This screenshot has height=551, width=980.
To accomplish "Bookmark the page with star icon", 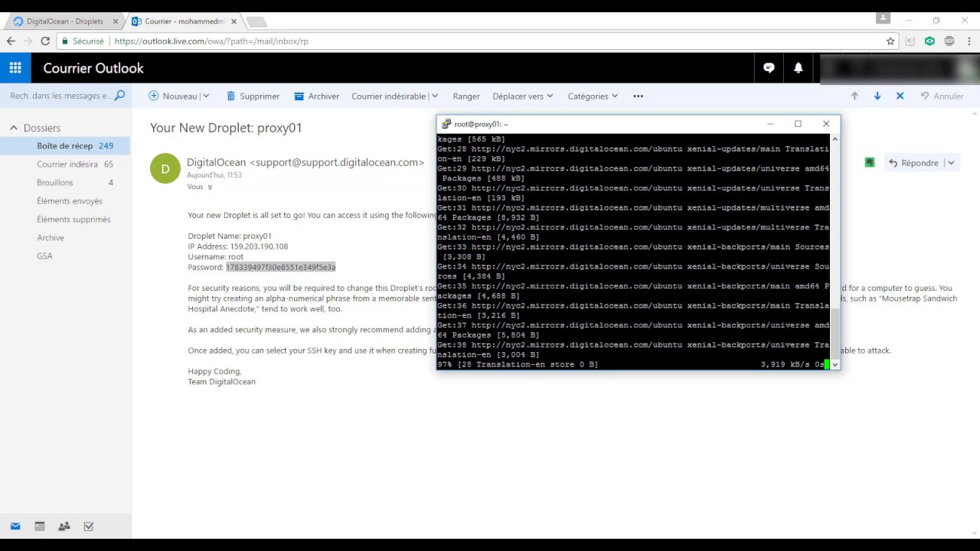I will click(890, 41).
